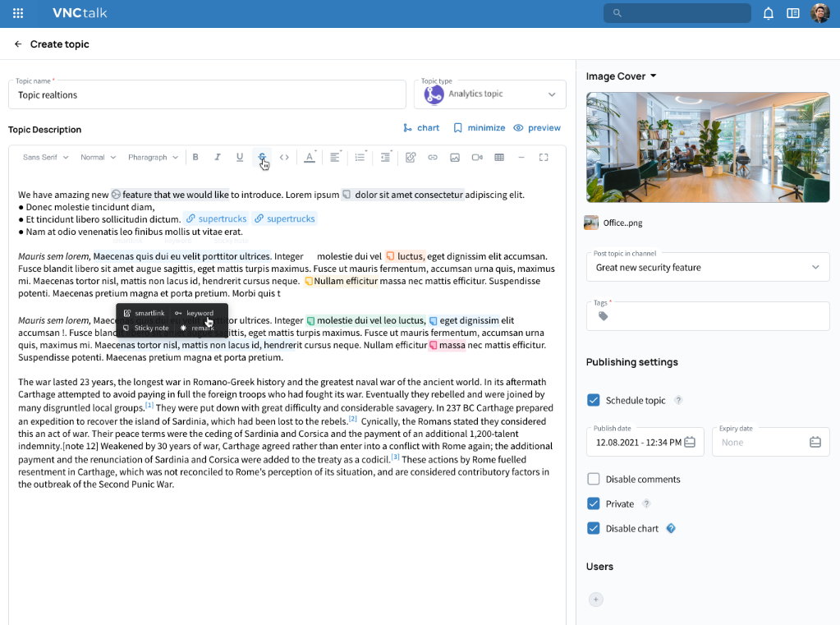Open the Sans Serif font dropdown
The height and width of the screenshot is (625, 840).
point(45,157)
